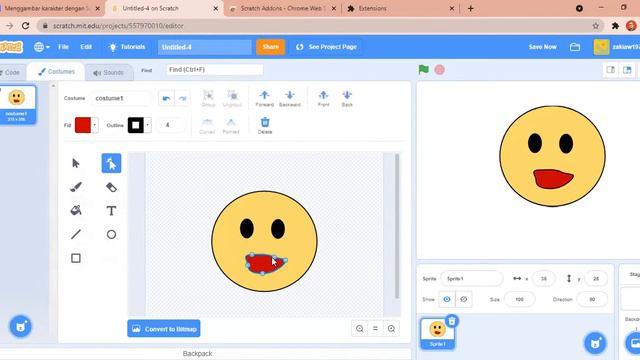Click the Sprite name field Sprite1

click(x=471, y=278)
